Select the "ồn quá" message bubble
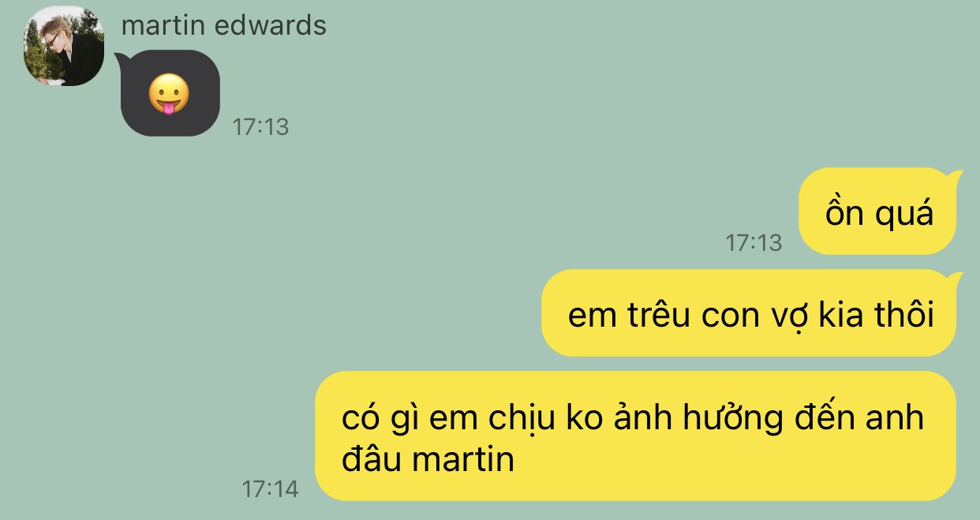 pos(877,211)
